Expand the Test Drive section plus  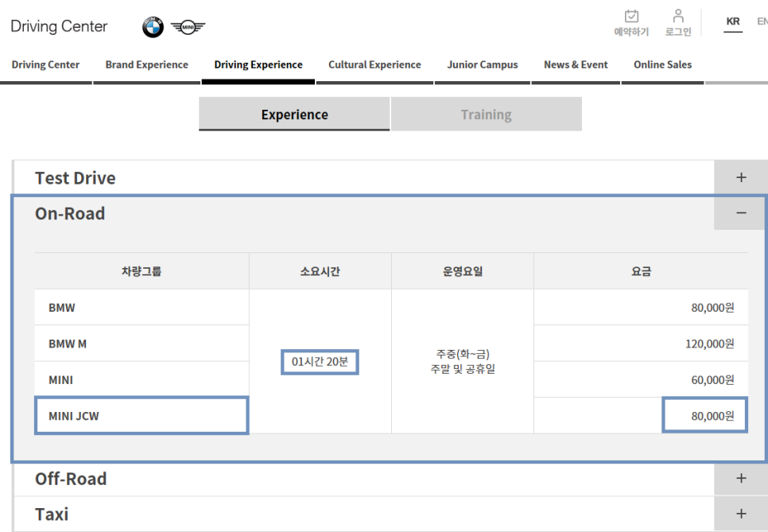[741, 177]
